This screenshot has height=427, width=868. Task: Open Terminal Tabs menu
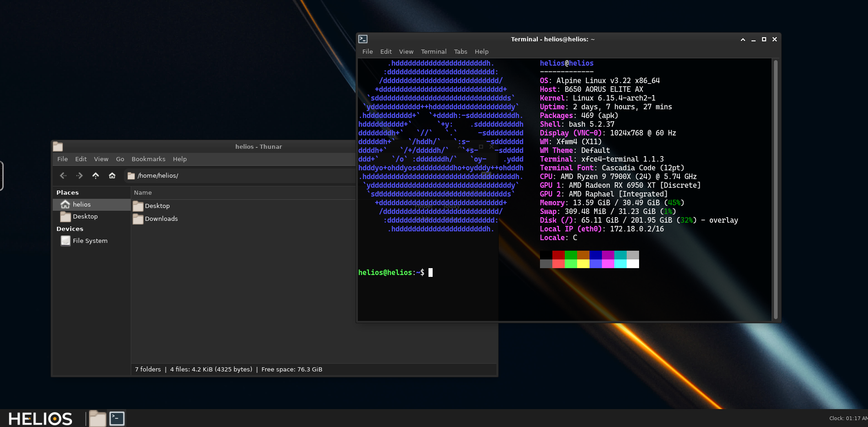point(461,51)
